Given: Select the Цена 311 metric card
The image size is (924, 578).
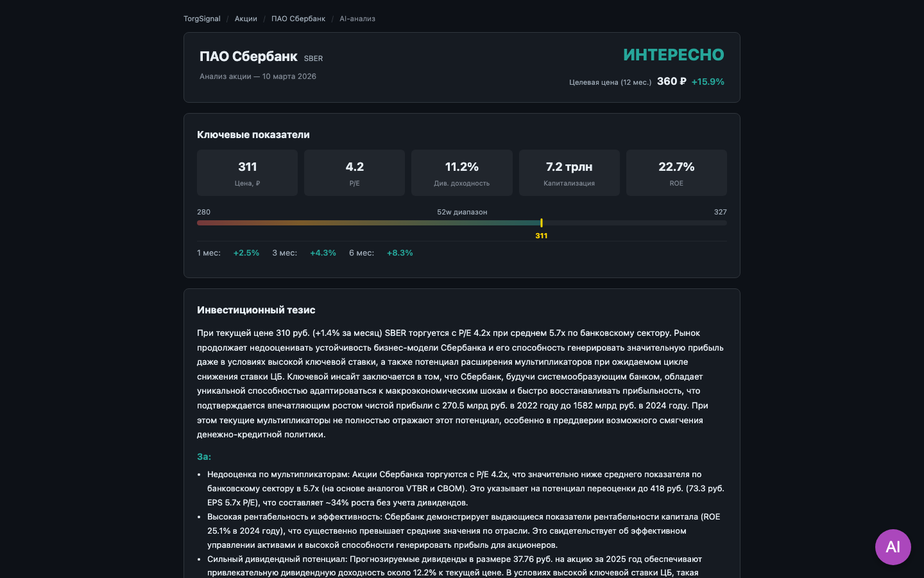Looking at the screenshot, I should tap(247, 173).
